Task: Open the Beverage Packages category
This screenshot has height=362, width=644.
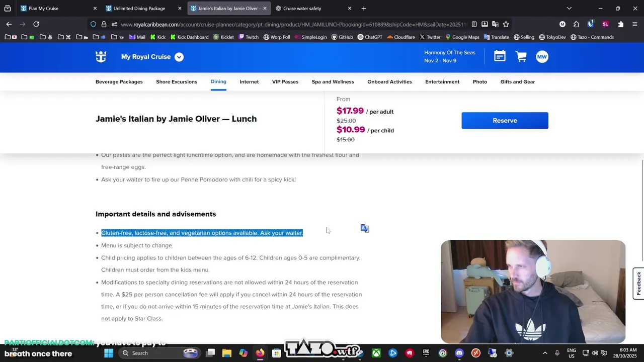Action: (x=119, y=82)
